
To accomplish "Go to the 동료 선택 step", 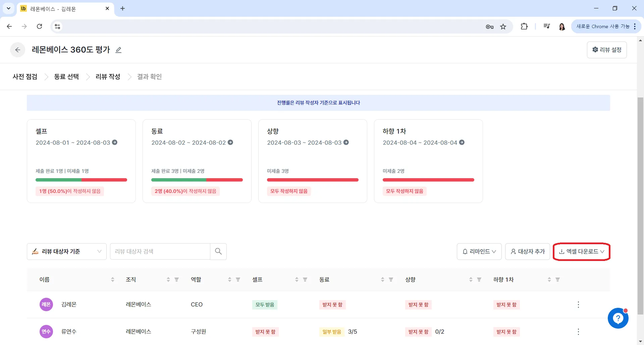I will pyautogui.click(x=66, y=77).
